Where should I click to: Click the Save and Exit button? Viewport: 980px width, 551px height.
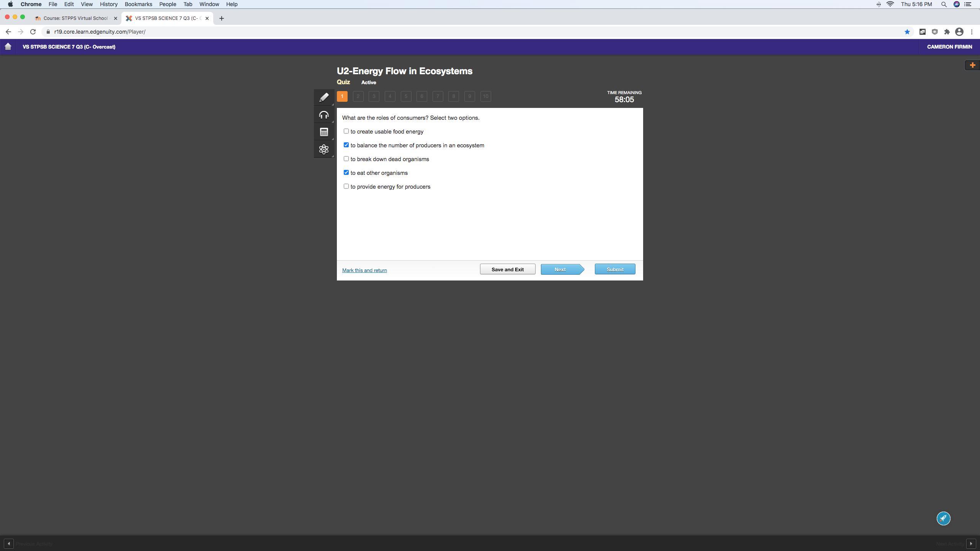point(508,269)
